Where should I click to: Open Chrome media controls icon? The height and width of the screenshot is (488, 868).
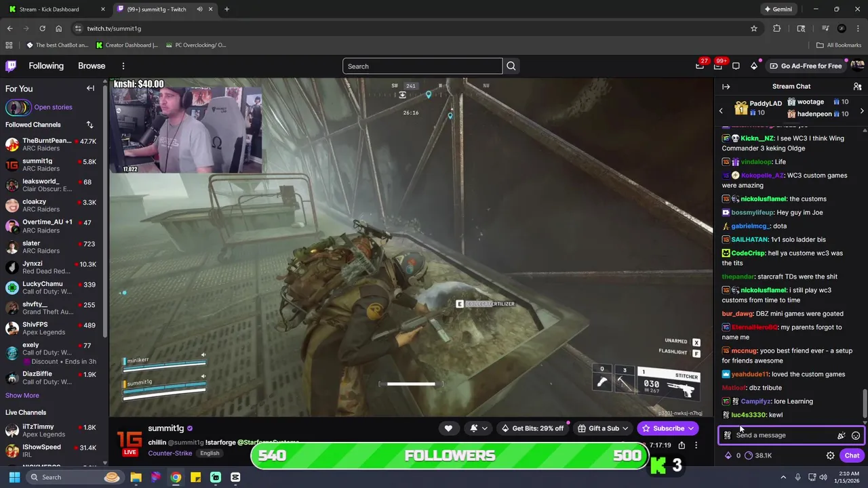pos(825,28)
